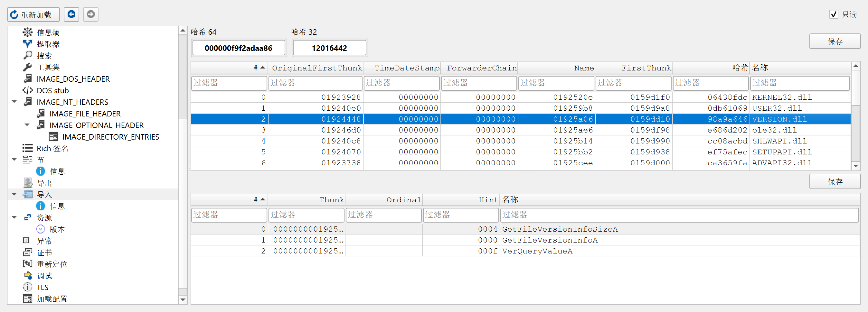The height and width of the screenshot is (312, 868).
Task: Open the entropy (信息熵) icon item
Action: click(27, 32)
